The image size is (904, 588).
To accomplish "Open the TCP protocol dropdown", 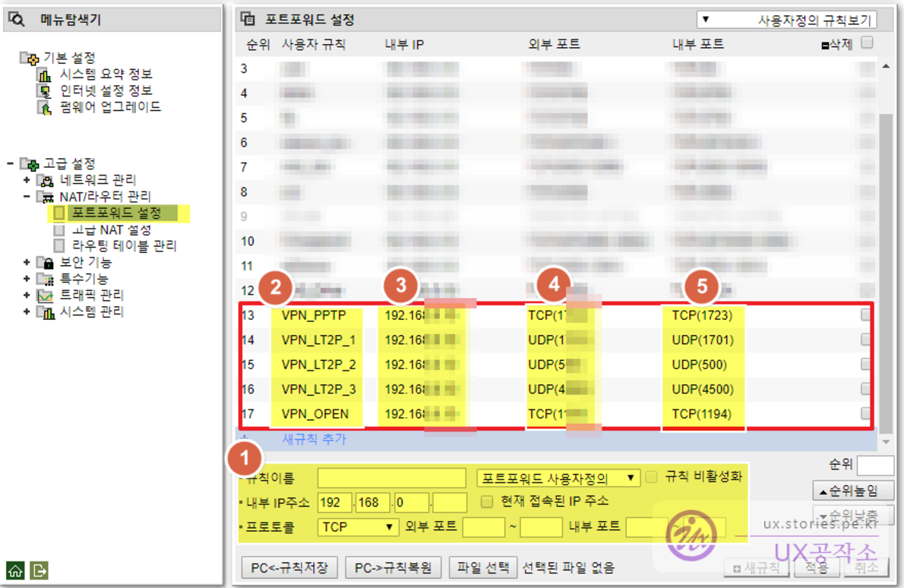I will [359, 526].
